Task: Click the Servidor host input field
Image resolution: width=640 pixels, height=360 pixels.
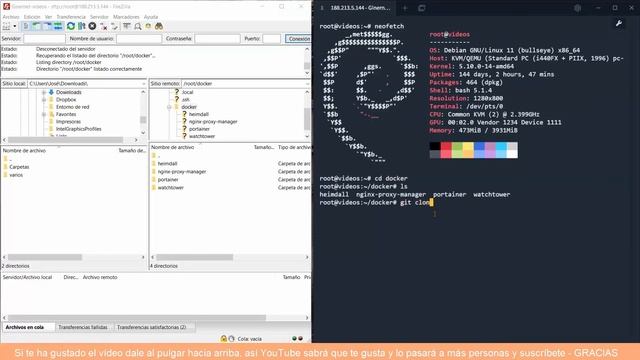Action: coord(44,38)
